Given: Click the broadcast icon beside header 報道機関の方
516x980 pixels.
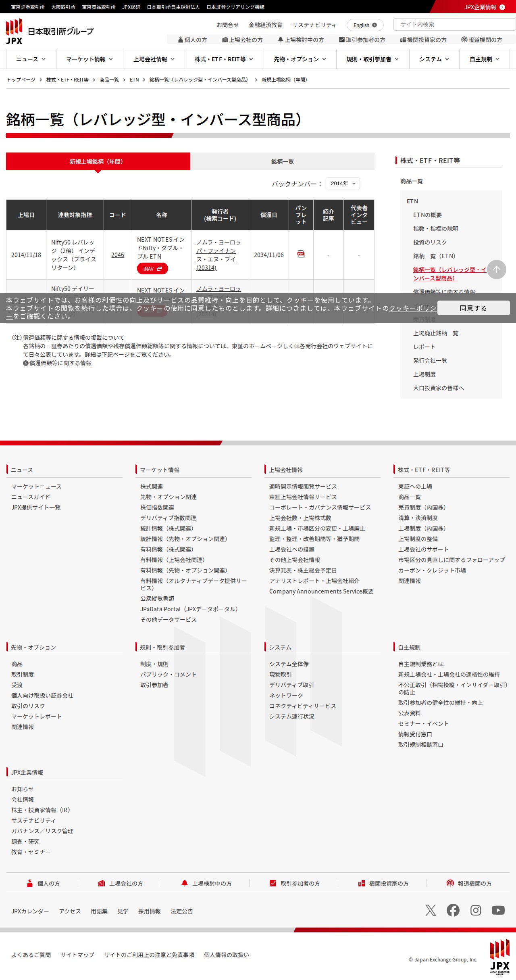Looking at the screenshot, I should coord(464,40).
